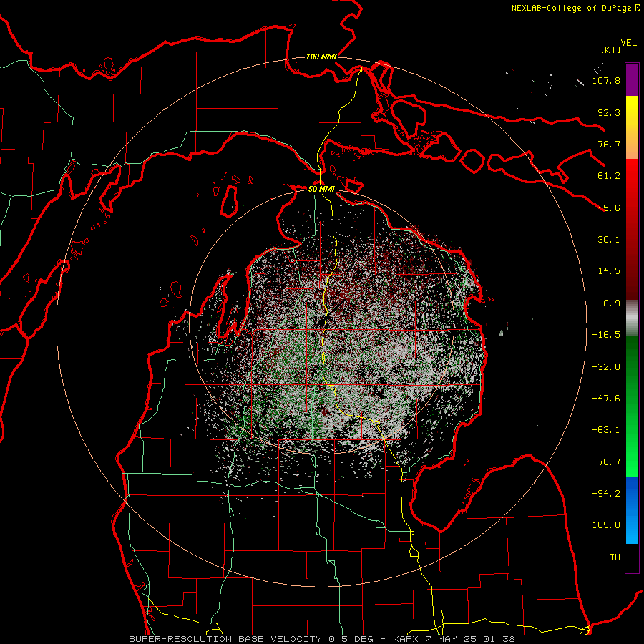Click the 107.8 legend value

(x=606, y=80)
